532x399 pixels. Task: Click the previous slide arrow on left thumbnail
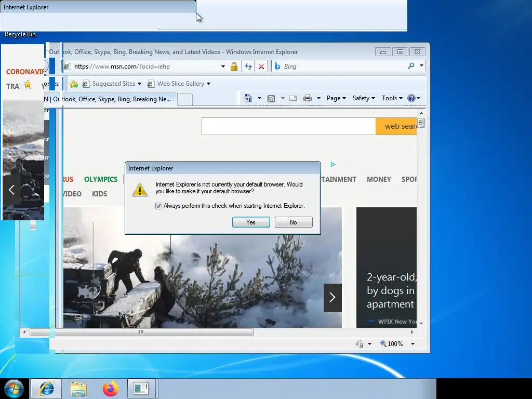click(x=11, y=190)
